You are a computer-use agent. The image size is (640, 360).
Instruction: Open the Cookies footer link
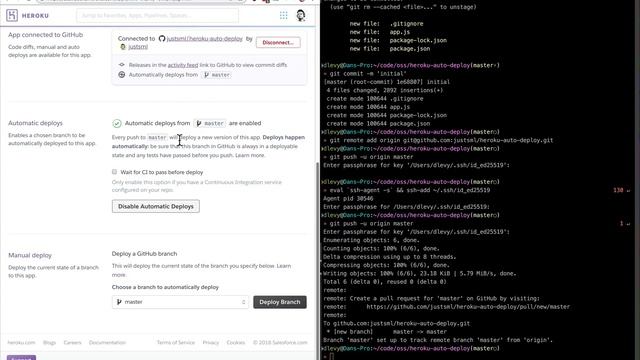tap(236, 342)
